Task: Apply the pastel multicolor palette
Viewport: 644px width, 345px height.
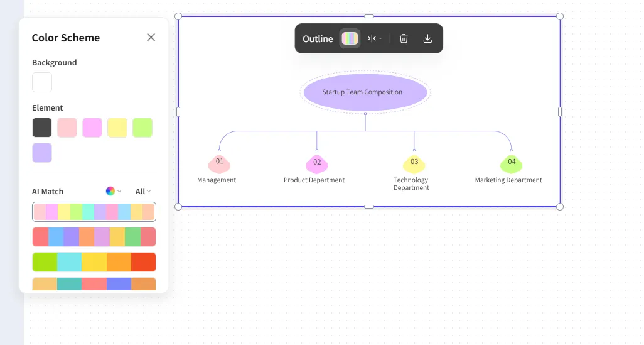Action: pos(94,212)
